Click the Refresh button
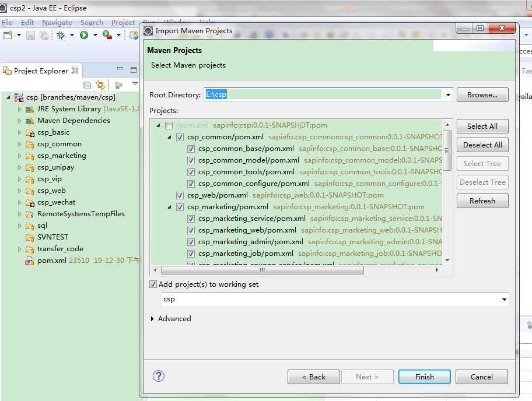The width and height of the screenshot is (532, 401). [482, 201]
